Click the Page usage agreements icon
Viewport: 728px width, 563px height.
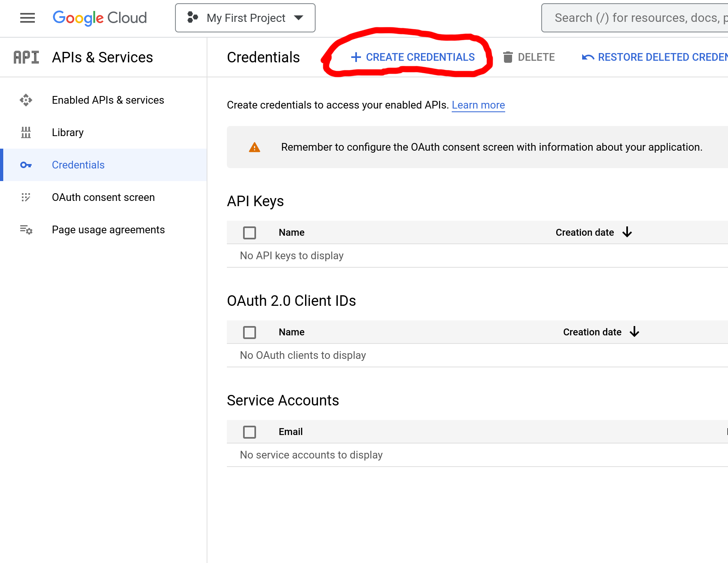[26, 230]
